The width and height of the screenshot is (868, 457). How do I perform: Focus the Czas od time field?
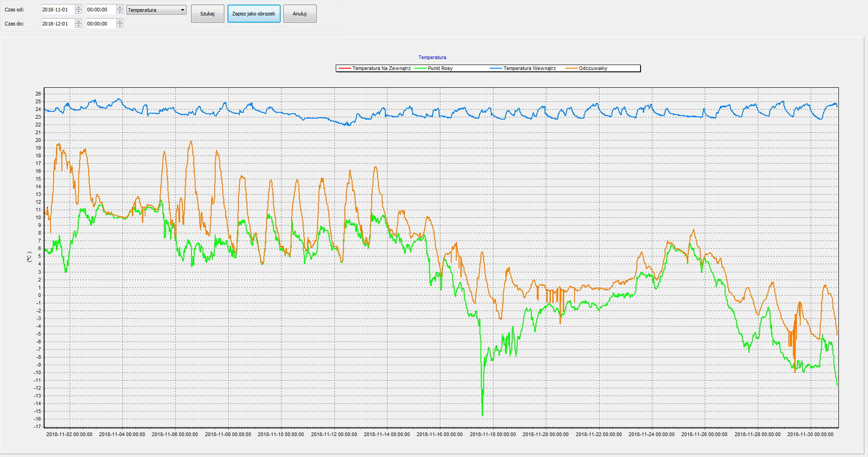[x=101, y=10]
